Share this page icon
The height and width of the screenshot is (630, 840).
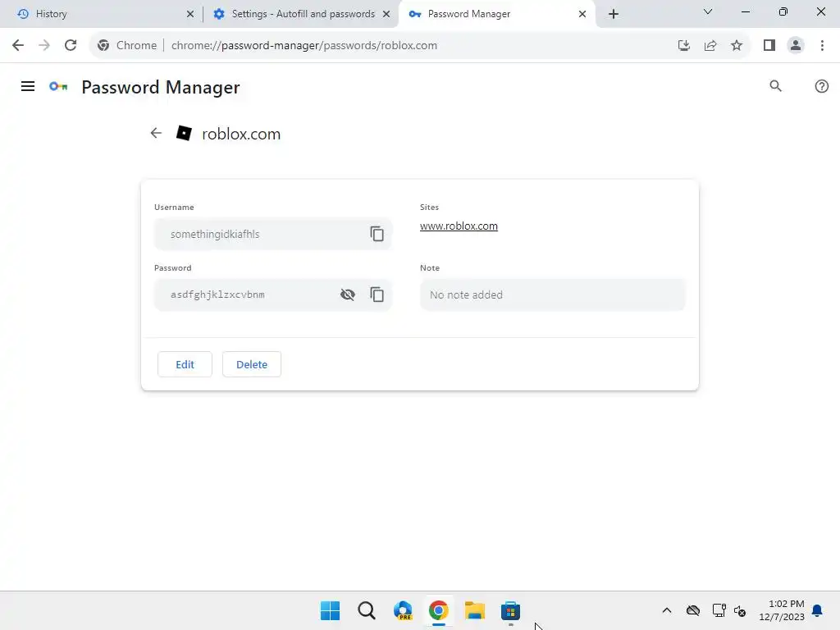pyautogui.click(x=710, y=46)
